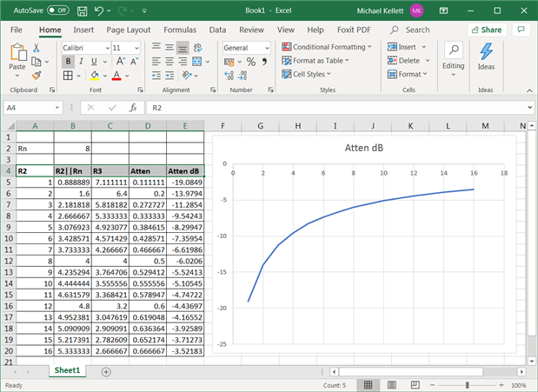Click the Insert Function fx icon
The image size is (538, 392).
tap(133, 108)
